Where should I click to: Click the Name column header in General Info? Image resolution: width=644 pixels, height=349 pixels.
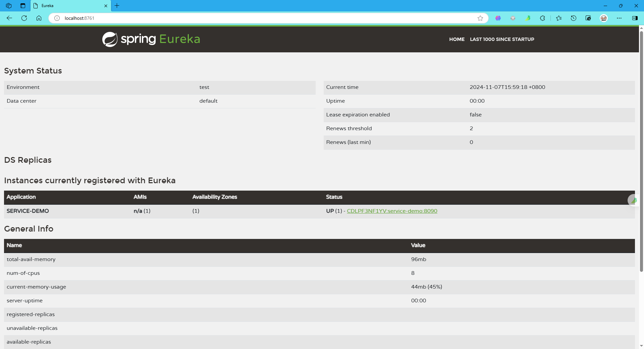[14, 245]
